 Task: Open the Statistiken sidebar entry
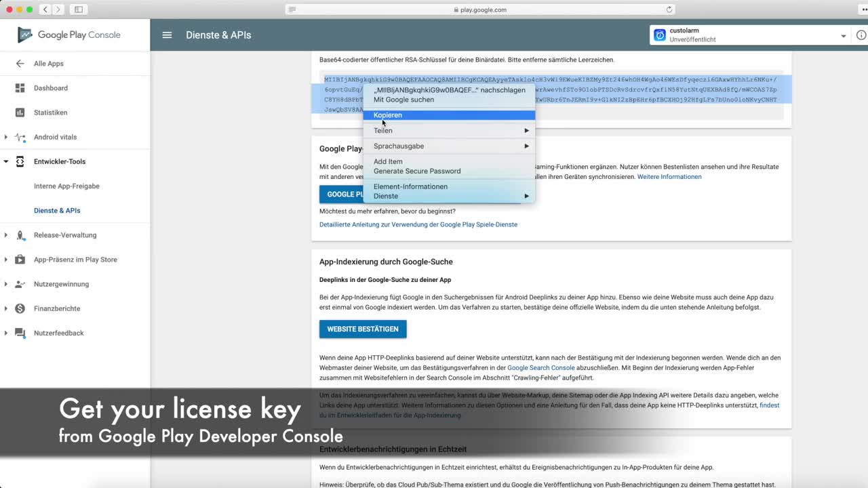click(x=50, y=113)
